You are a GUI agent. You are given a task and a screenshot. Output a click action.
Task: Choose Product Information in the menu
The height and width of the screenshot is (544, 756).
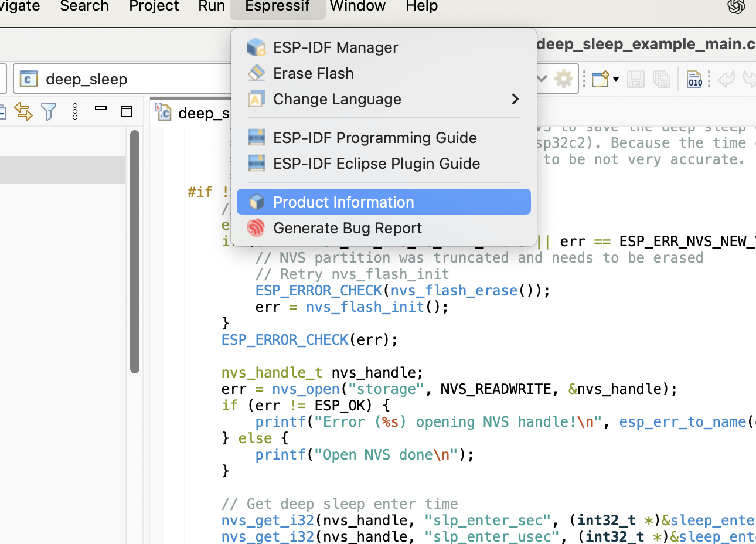[x=384, y=202]
